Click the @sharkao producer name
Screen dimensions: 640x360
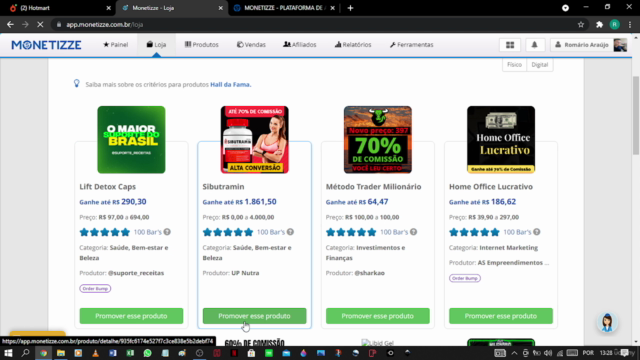pyautogui.click(x=369, y=273)
